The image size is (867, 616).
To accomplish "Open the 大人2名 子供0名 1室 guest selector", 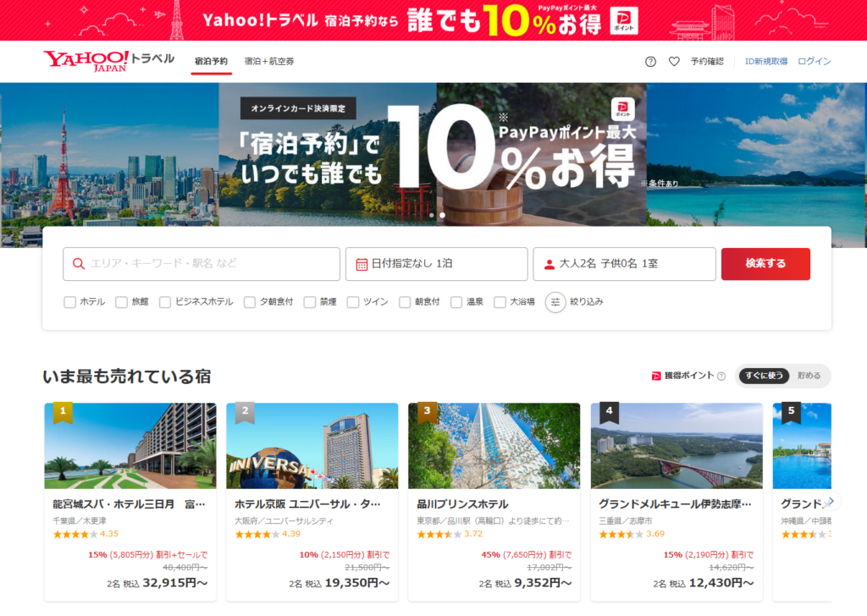I will tap(624, 264).
